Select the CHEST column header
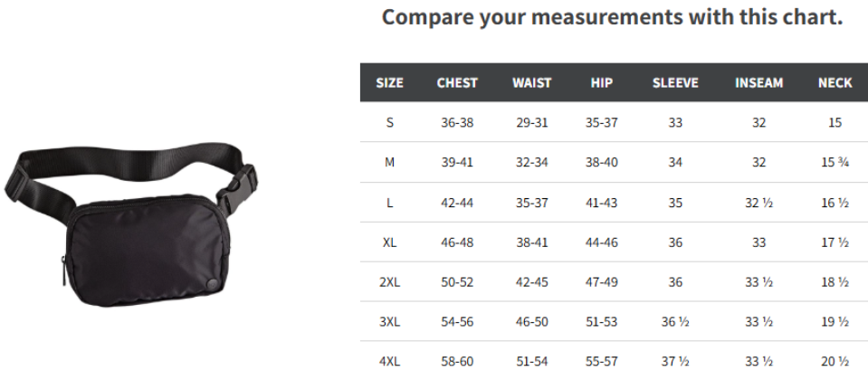The image size is (868, 380). click(x=457, y=83)
